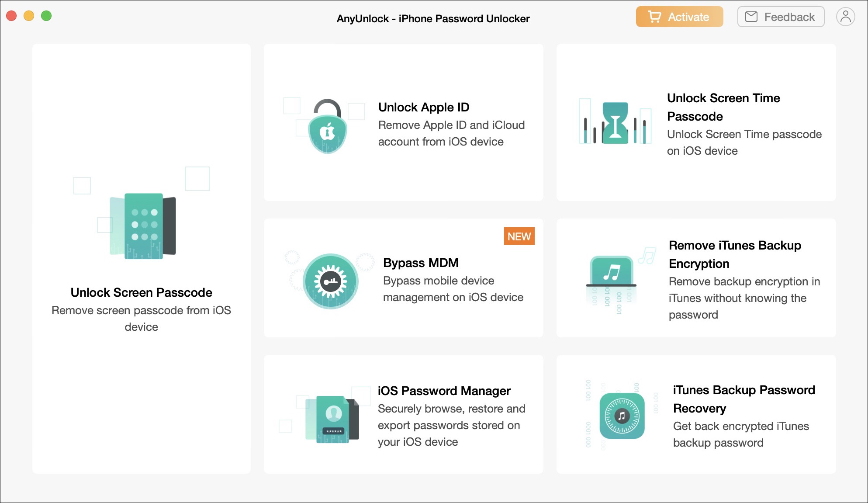
Task: Select the Bypass MDM title
Action: 421,263
